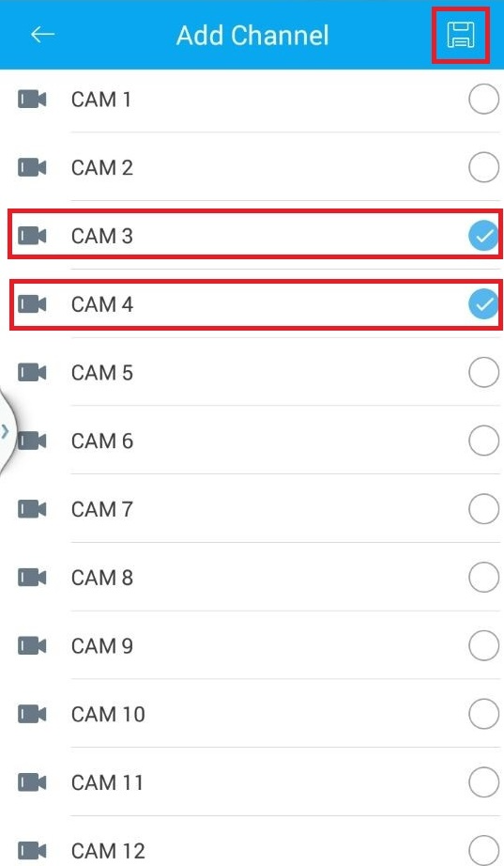
Task: Tap the save floppy disk icon
Action: click(x=461, y=35)
